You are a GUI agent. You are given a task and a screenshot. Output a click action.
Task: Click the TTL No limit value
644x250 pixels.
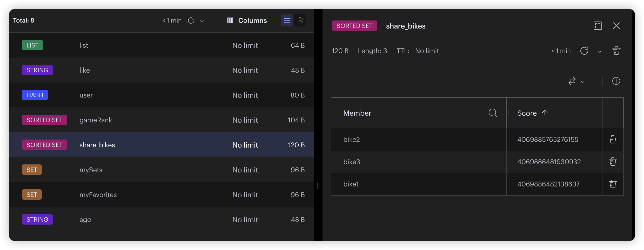[427, 51]
